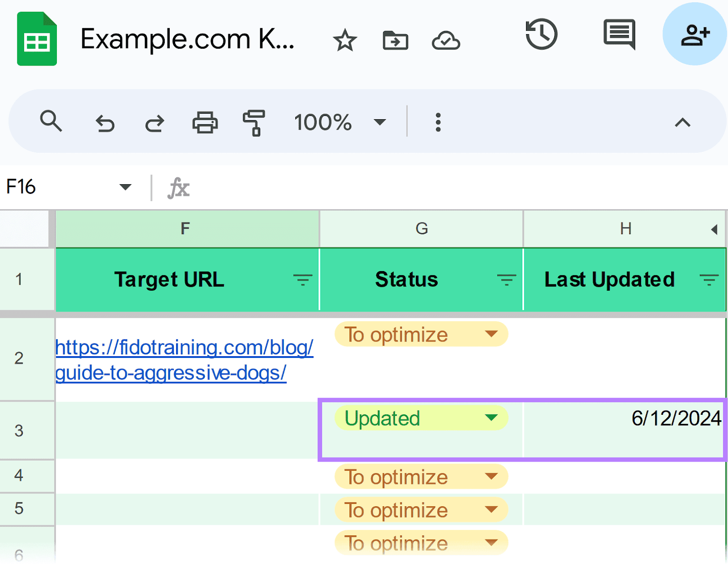The width and height of the screenshot is (728, 564).
Task: Move the spreadsheet to a folder
Action: [395, 40]
